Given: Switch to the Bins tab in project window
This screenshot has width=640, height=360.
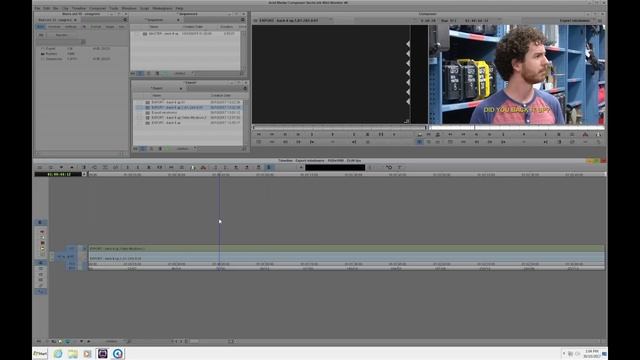Looking at the screenshot, I should (x=41, y=27).
